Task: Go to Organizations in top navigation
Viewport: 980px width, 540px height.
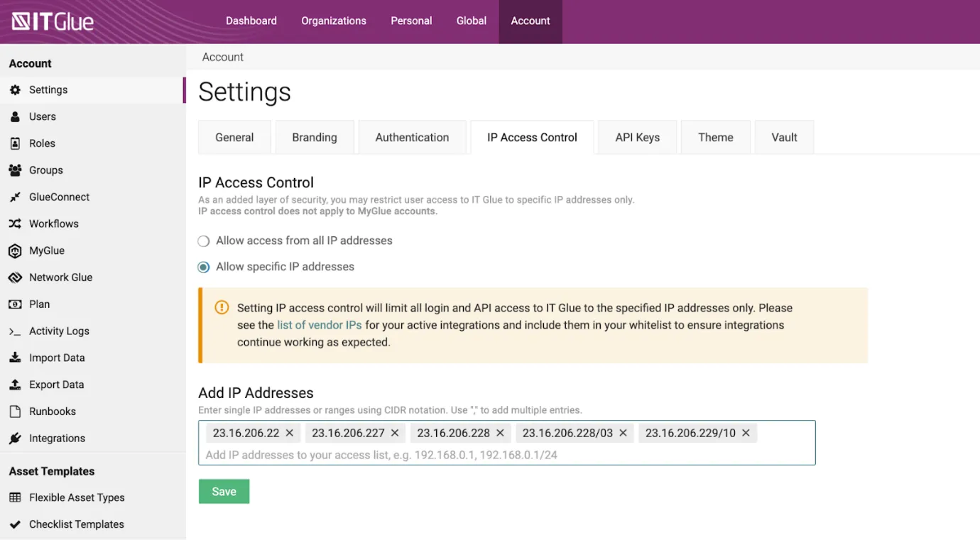Action: (334, 21)
